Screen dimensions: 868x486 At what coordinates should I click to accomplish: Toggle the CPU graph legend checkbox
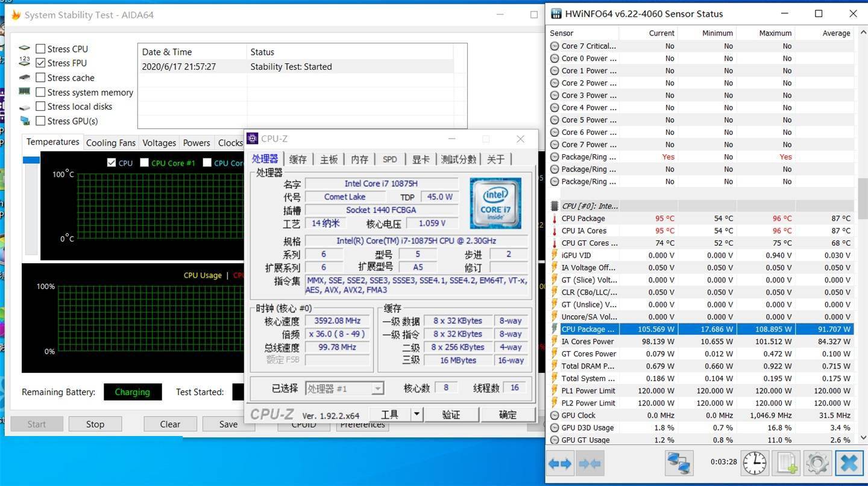click(x=111, y=163)
